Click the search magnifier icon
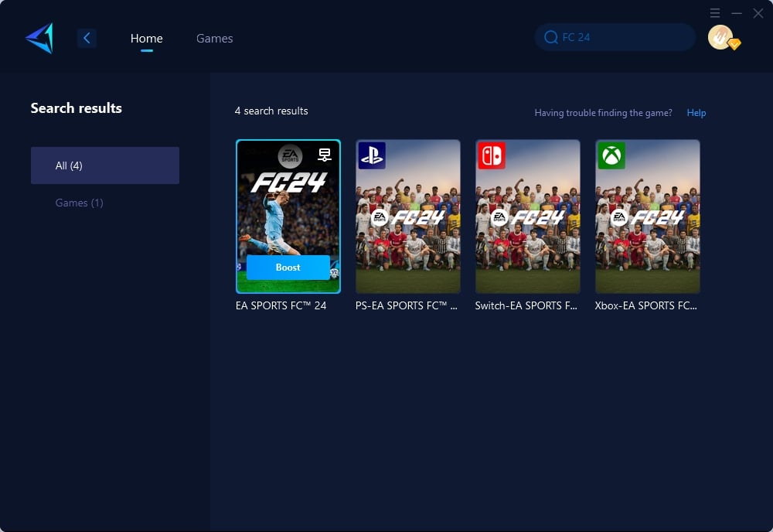 [x=550, y=37]
